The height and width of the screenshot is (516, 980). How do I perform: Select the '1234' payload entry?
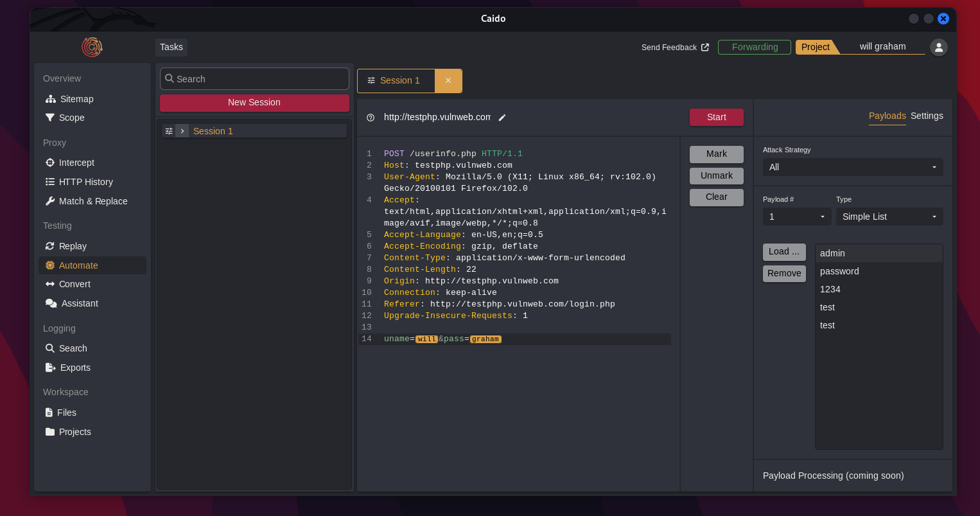(x=879, y=289)
